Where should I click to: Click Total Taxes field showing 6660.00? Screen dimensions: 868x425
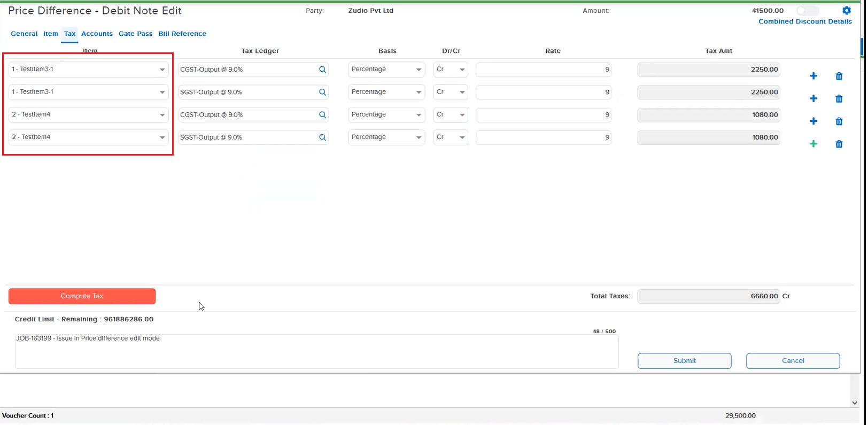709,296
